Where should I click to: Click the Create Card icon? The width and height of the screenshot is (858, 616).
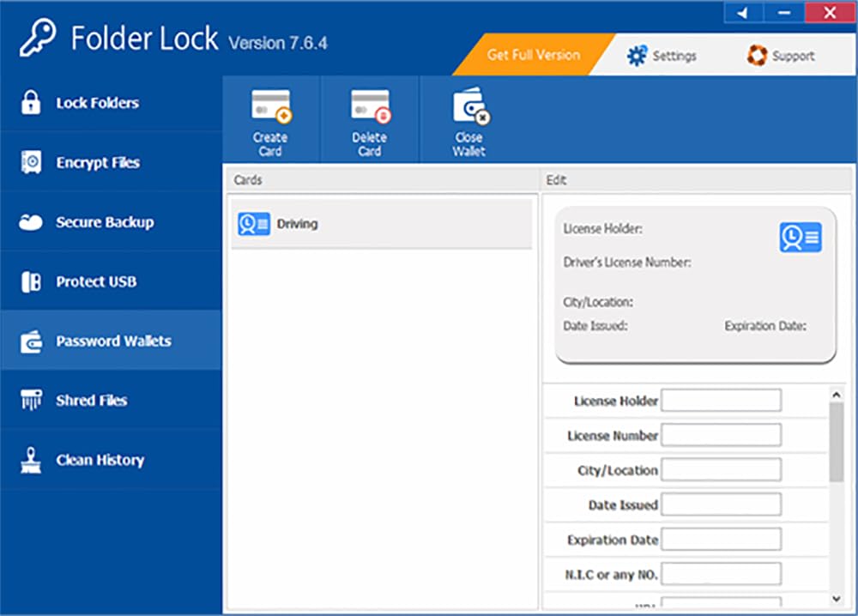[x=270, y=109]
